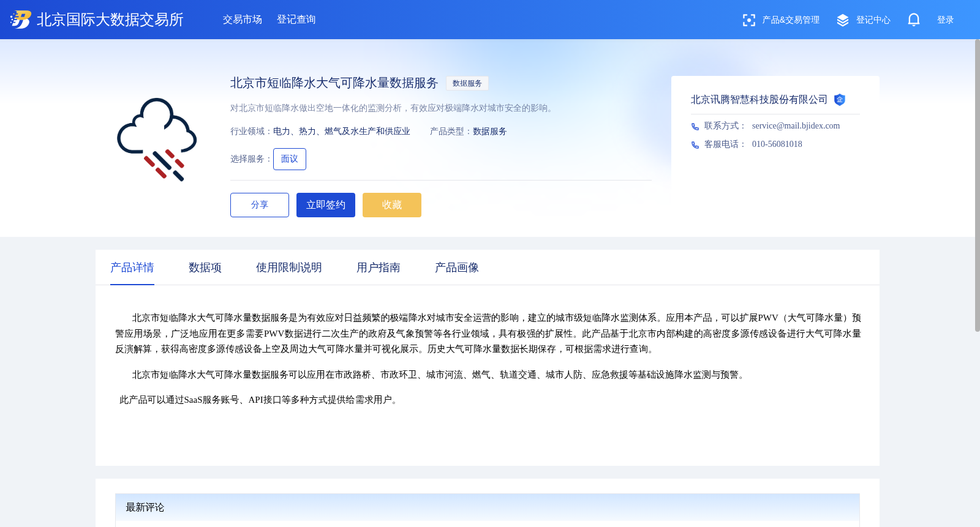This screenshot has width=980, height=527.
Task: Switch to the 产品画像 tab
Action: tap(457, 267)
